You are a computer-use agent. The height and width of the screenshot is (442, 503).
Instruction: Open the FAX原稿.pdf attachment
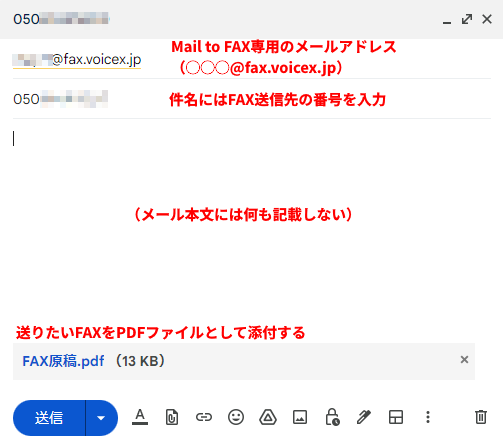click(x=63, y=361)
